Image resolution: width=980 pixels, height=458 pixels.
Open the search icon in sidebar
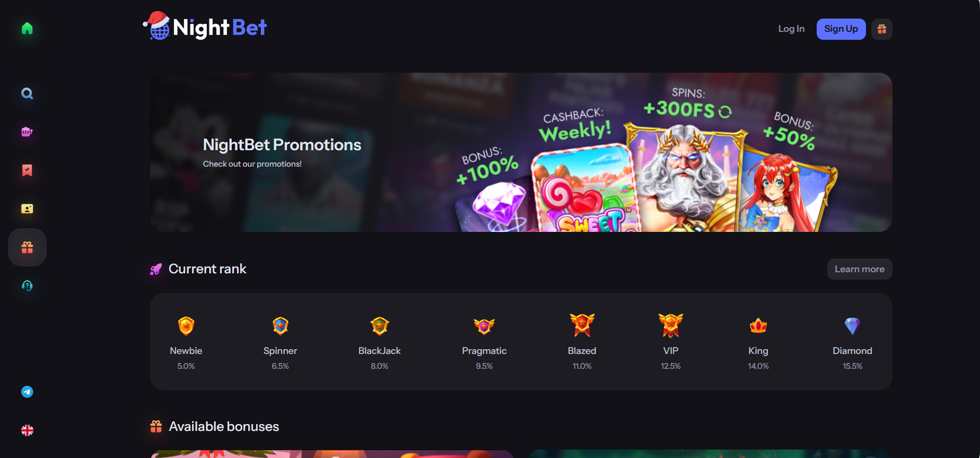click(x=27, y=93)
